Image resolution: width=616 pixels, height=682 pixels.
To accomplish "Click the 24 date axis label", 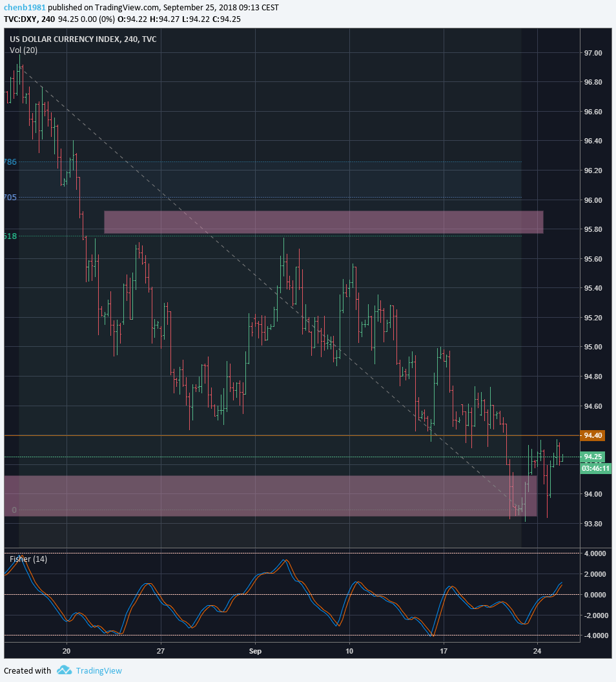I will (x=537, y=651).
